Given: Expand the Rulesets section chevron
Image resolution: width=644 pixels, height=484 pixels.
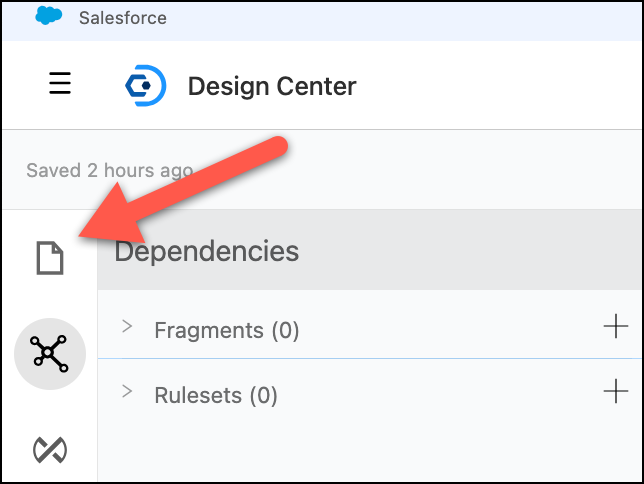Looking at the screenshot, I should click(127, 392).
